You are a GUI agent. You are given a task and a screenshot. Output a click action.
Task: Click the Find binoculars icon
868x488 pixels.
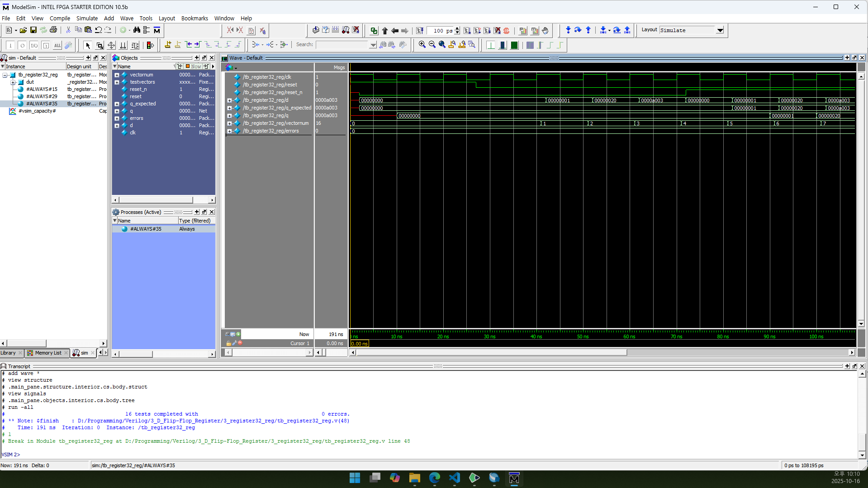pos(137,30)
